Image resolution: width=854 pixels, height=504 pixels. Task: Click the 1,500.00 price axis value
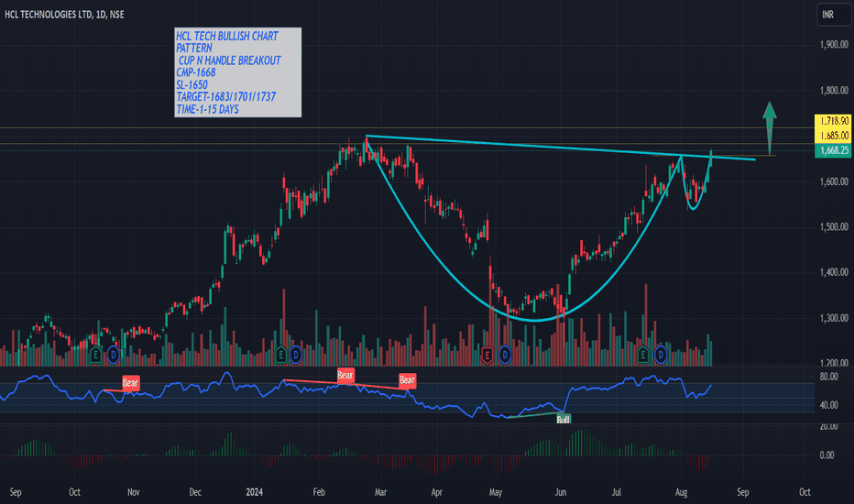[834, 226]
